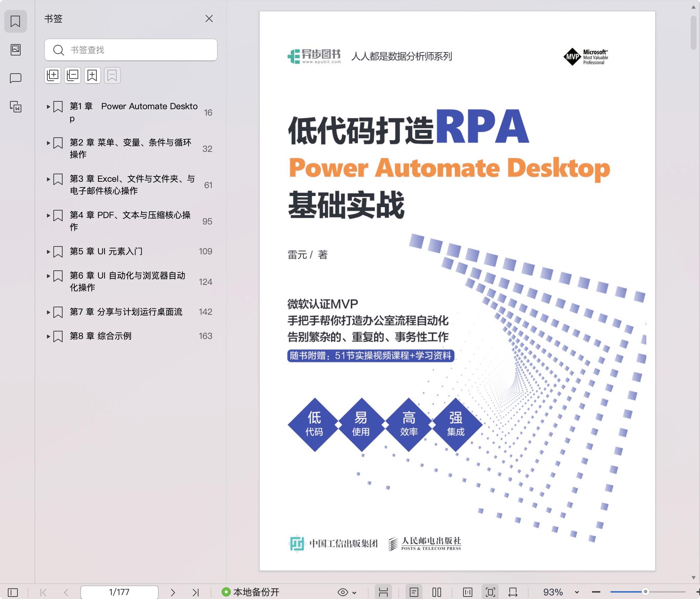
Task: Click the greyed-out delete bookmark icon
Action: click(112, 75)
